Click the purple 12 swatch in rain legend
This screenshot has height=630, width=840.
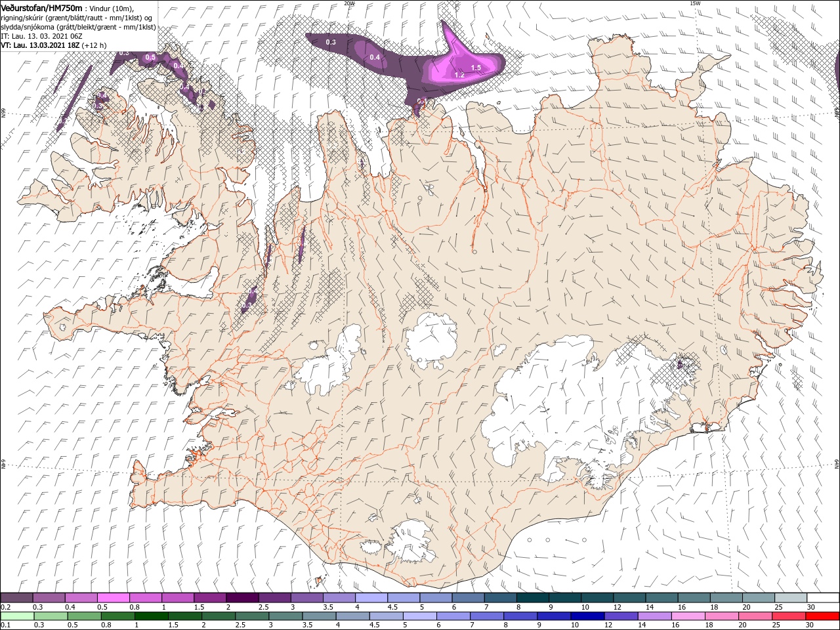coord(621,616)
